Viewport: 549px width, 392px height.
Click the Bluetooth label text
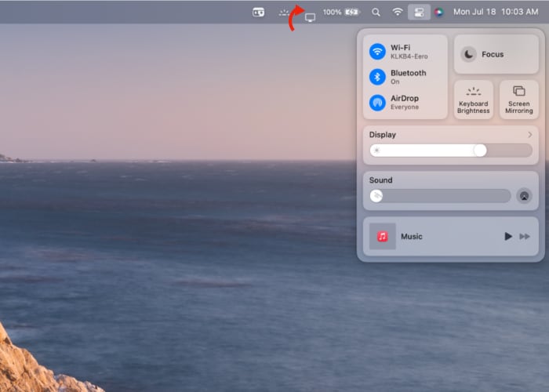pyautogui.click(x=409, y=73)
